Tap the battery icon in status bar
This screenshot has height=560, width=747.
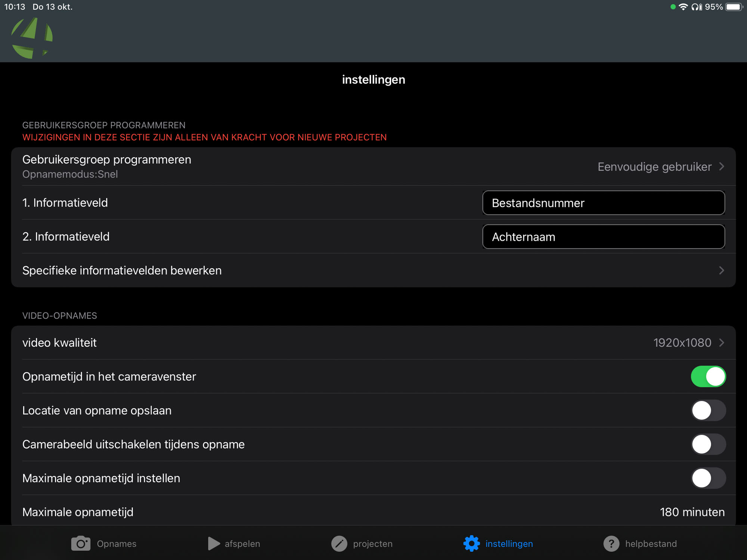734,7
